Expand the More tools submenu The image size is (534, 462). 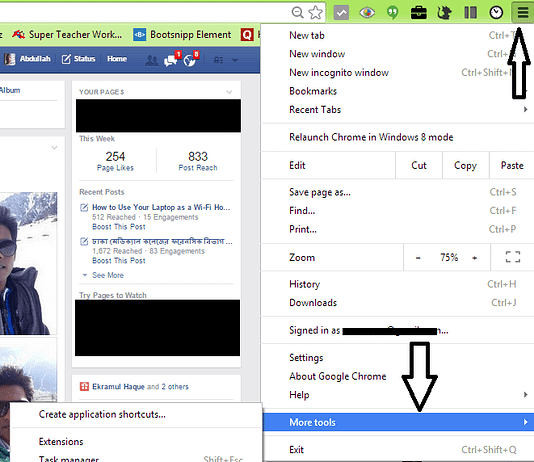tap(398, 423)
